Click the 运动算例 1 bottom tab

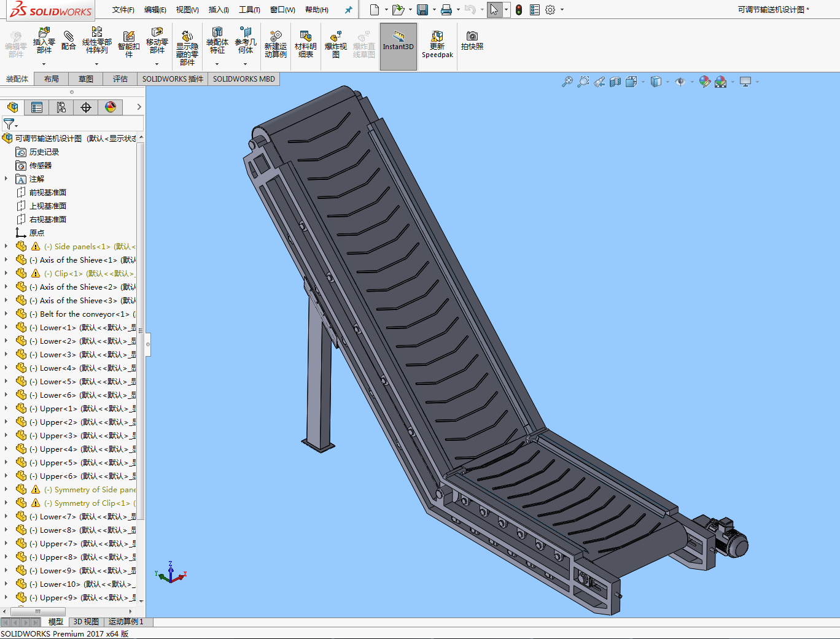(126, 622)
